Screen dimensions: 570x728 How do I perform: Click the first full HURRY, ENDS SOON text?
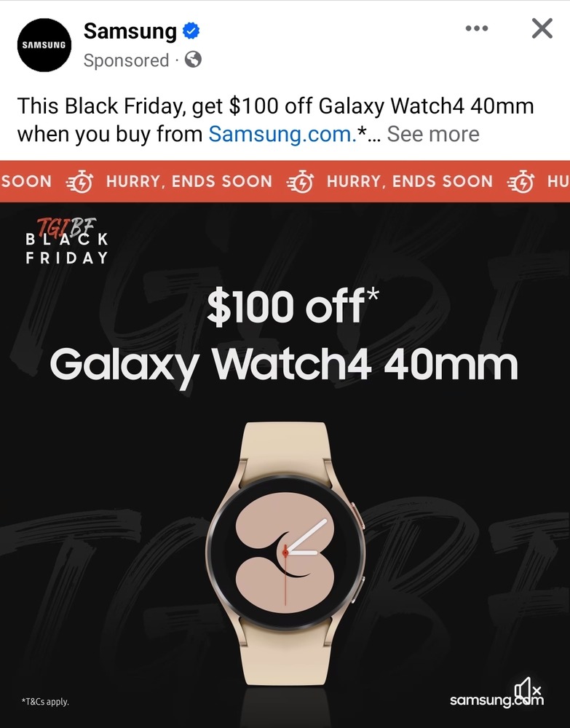point(189,181)
